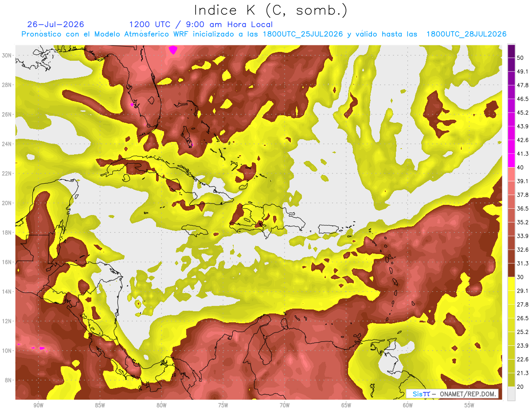Click the '80W' longitude axis label
The image size is (532, 411).
[161, 406]
